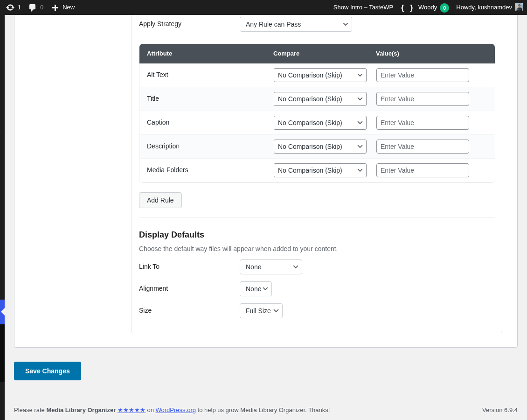Image resolution: width=527 pixels, height=420 pixels.
Task: Open the Size dropdown showing Full Size
Action: [261, 311]
